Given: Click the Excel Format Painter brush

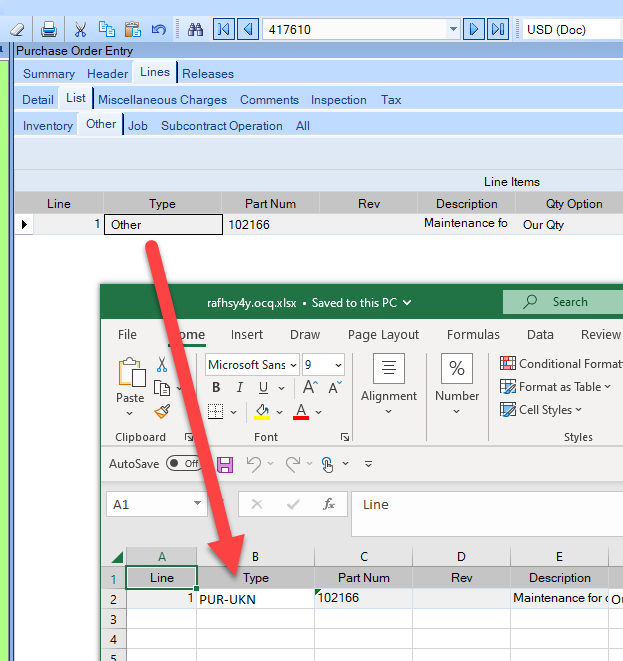Looking at the screenshot, I should click(x=162, y=411).
